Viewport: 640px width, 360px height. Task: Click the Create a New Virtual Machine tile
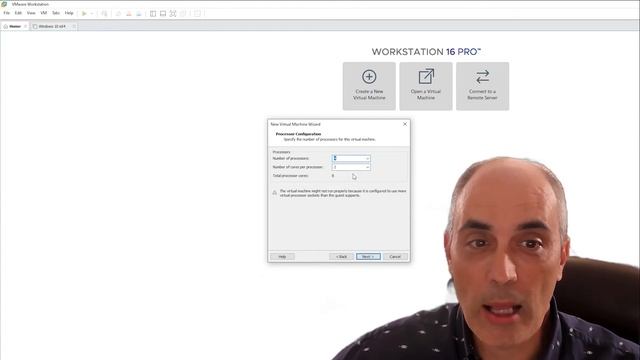pos(369,86)
